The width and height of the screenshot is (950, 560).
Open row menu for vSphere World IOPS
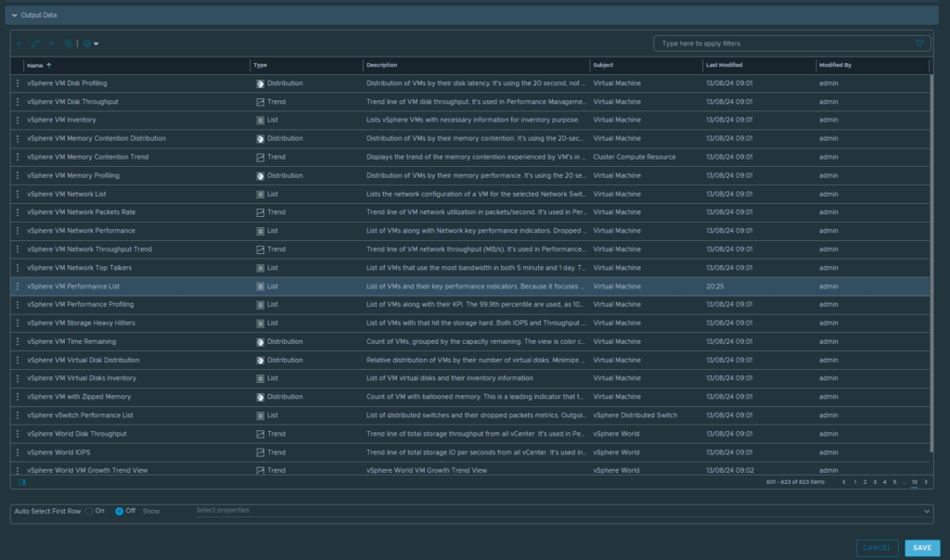coord(18,452)
